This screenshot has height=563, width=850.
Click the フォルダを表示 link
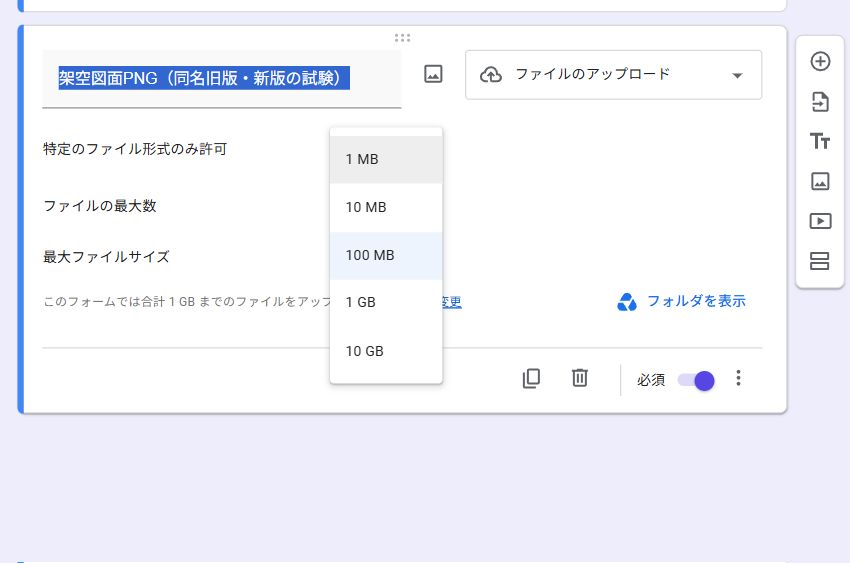[696, 301]
